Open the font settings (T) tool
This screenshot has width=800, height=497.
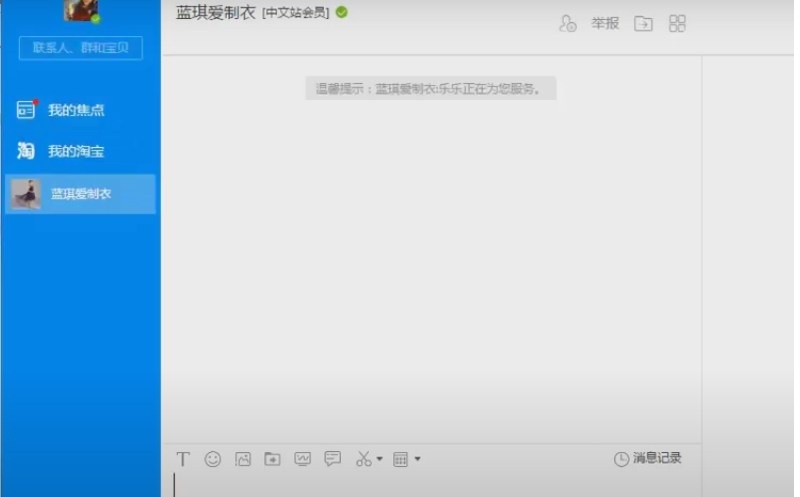[x=183, y=459]
